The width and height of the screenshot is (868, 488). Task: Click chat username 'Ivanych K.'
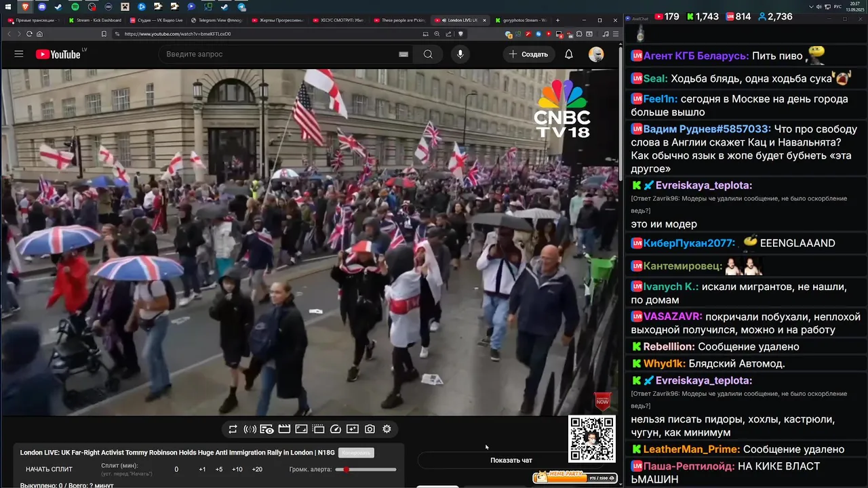[x=671, y=287]
